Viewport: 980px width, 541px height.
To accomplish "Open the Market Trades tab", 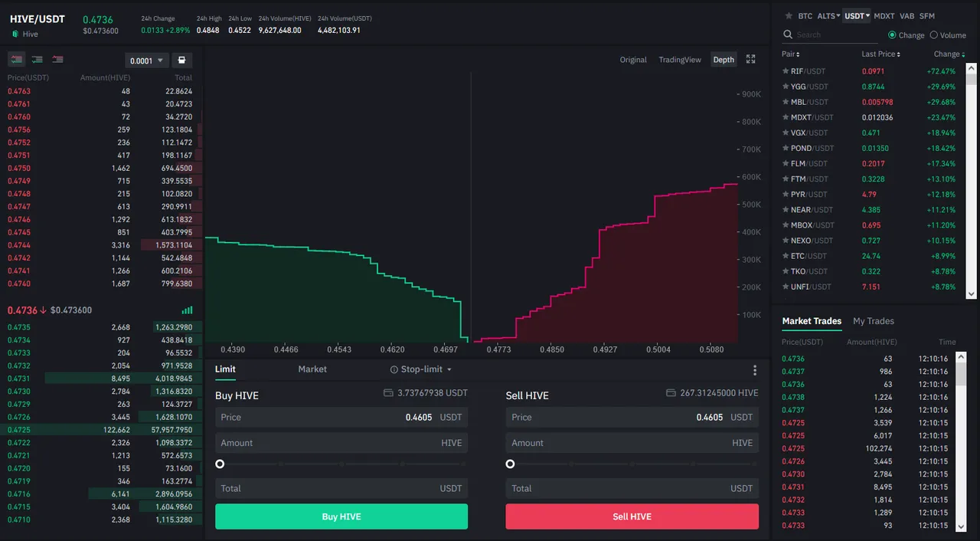I will click(x=812, y=321).
